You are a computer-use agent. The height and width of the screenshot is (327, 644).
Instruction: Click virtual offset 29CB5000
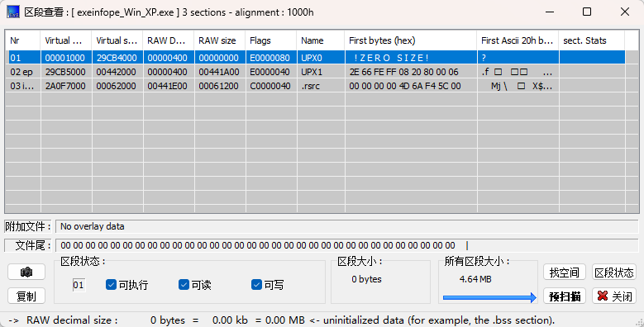(x=65, y=72)
